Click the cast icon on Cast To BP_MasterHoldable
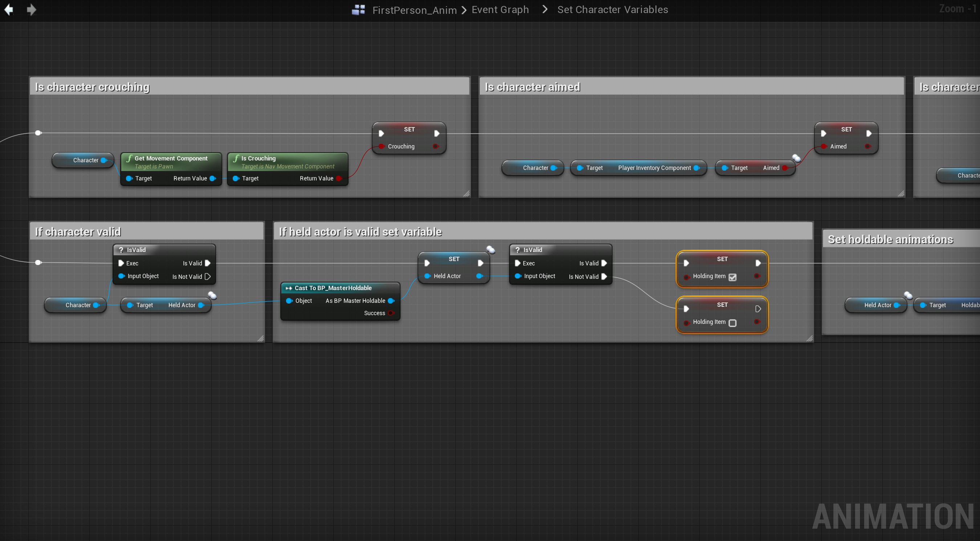The image size is (980, 541). click(289, 288)
